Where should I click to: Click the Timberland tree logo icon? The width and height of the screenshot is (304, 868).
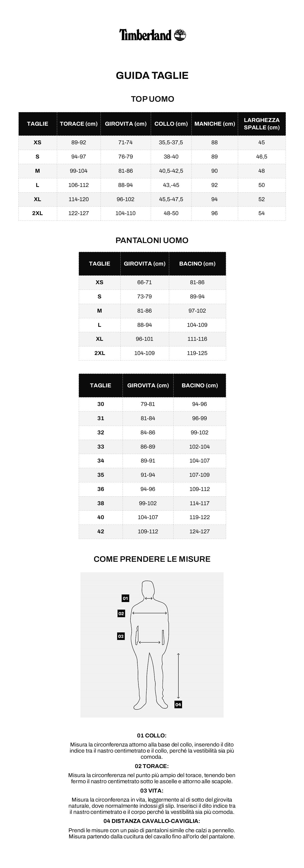[180, 35]
